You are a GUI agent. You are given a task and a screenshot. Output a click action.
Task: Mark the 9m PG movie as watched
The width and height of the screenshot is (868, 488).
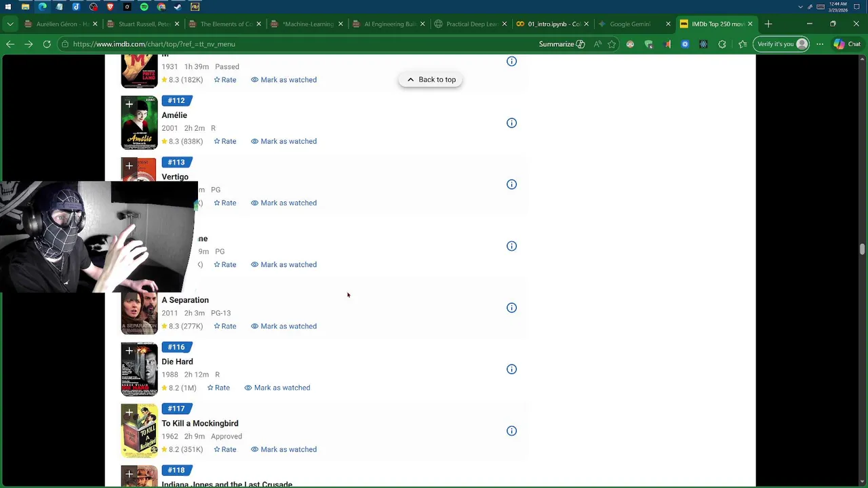coord(283,264)
